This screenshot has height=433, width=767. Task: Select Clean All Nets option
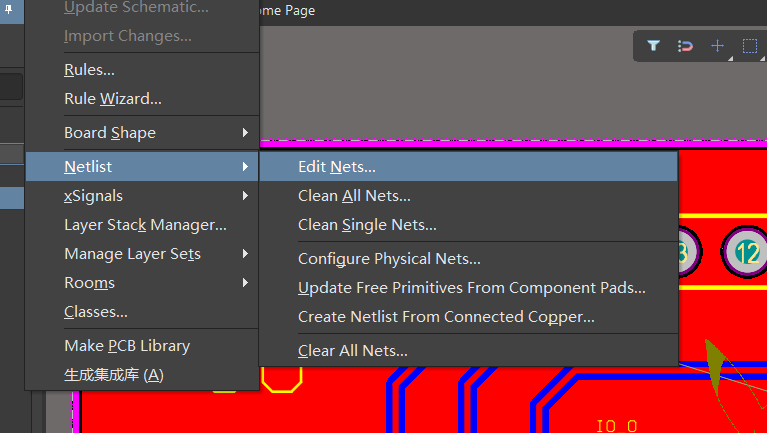click(x=354, y=196)
